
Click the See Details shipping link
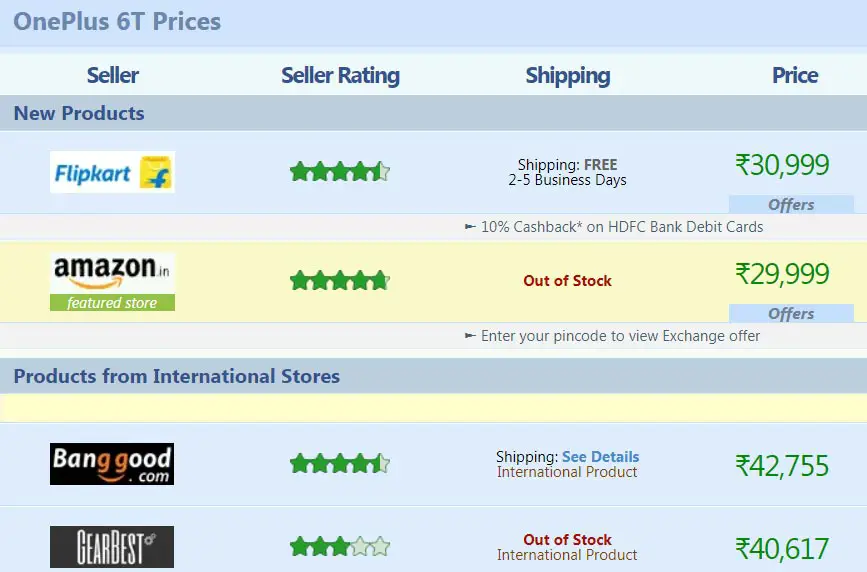click(x=600, y=456)
